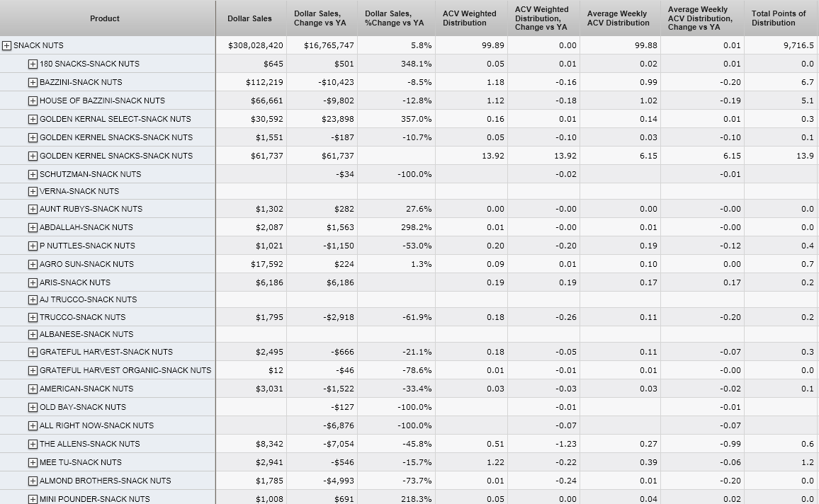The height and width of the screenshot is (504, 819).
Task: Expand the SNACK NUTS top-level row
Action: point(6,45)
